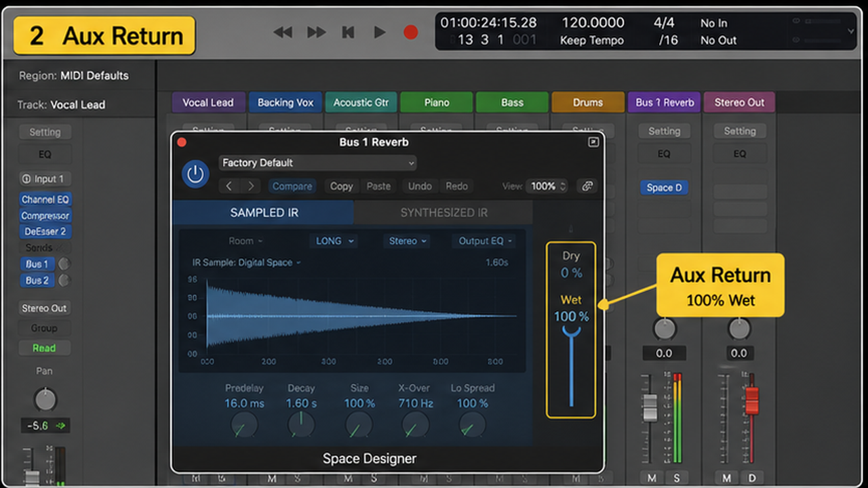Open the Stereo mode dropdown

click(x=407, y=241)
